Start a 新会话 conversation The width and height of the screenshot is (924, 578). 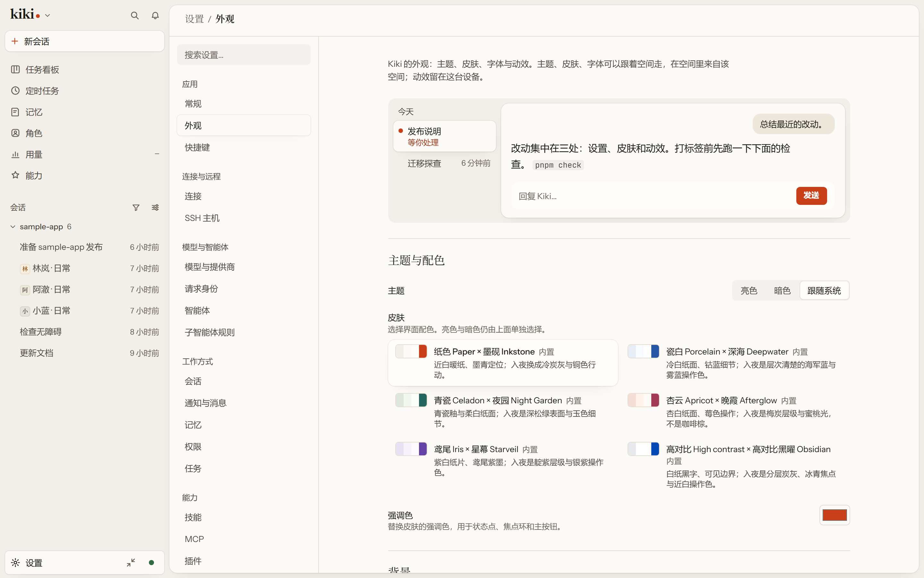pyautogui.click(x=84, y=41)
